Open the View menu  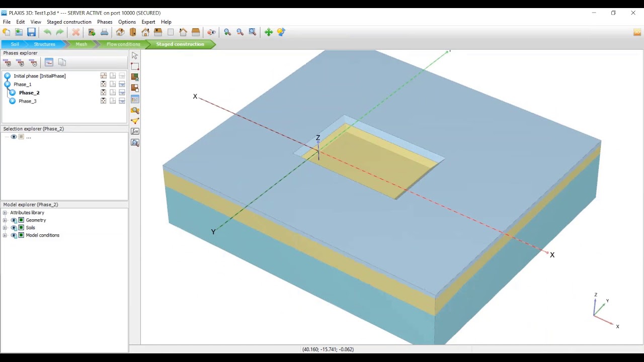(x=36, y=22)
